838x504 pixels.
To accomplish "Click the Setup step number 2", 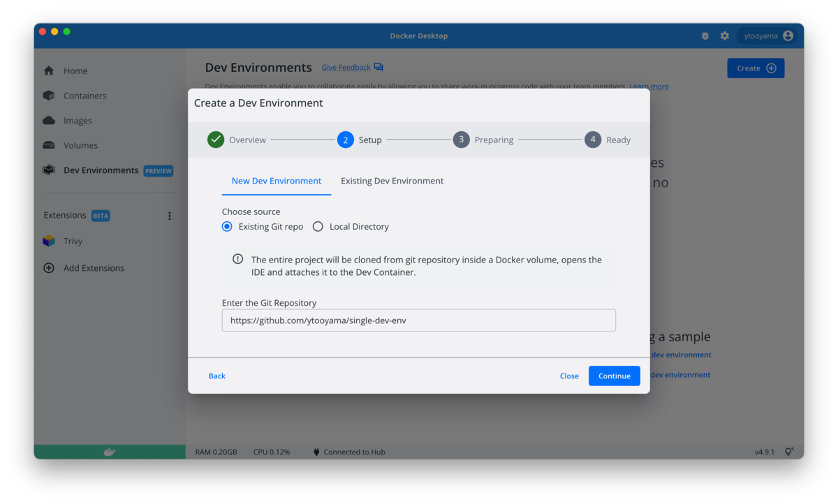I will click(x=345, y=140).
